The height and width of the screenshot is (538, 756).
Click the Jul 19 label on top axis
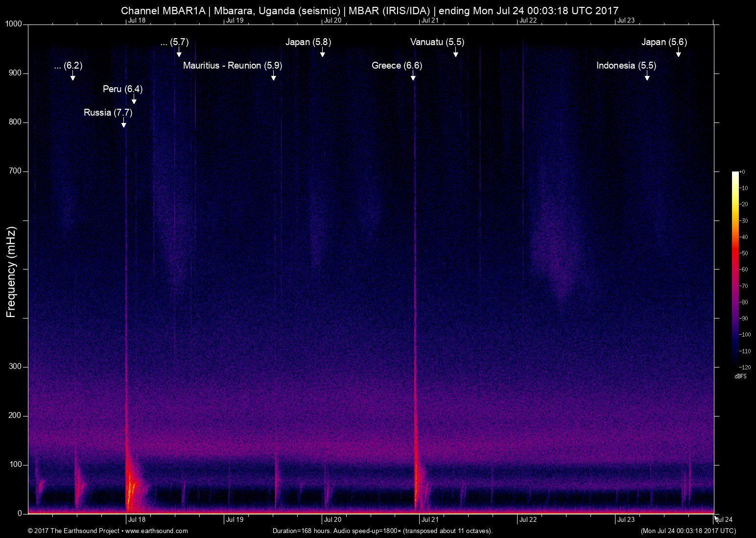235,20
